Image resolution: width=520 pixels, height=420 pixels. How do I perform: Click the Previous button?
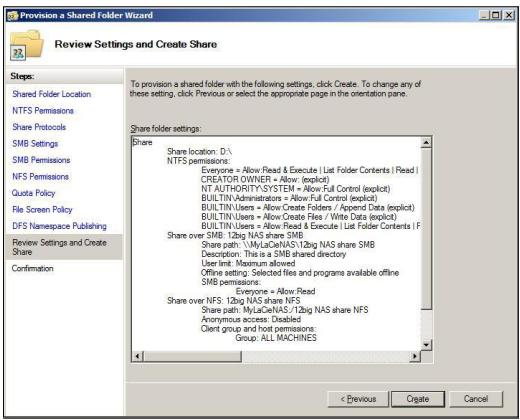tap(358, 399)
